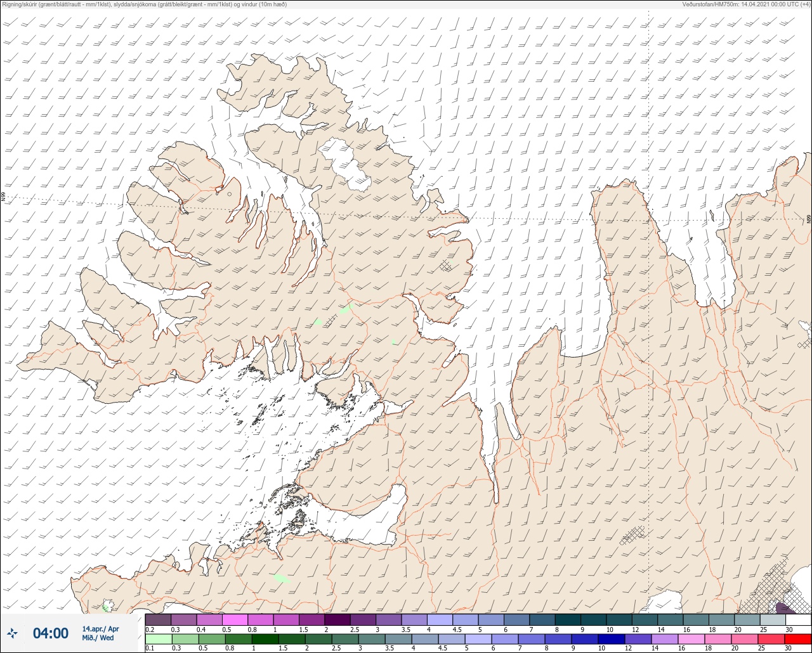Screen dimensions: 812x653
Task: Pick upper legend dark teal swatch at 9
Action: point(593,619)
